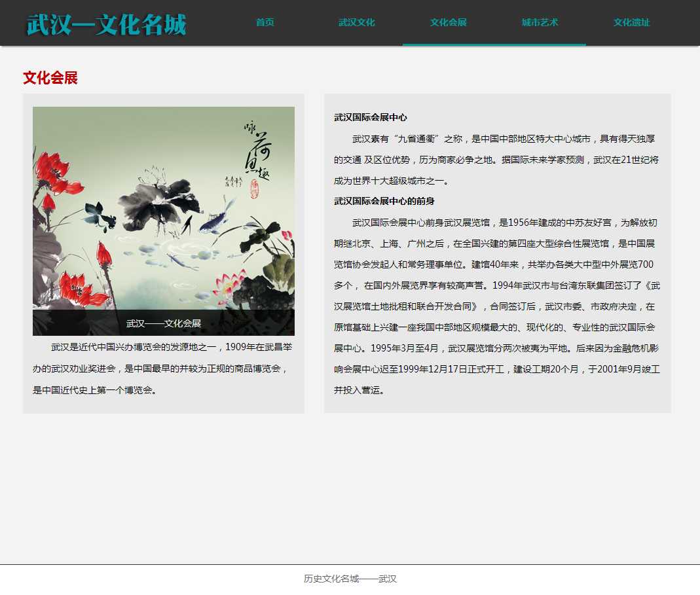The width and height of the screenshot is (700, 595).
Task: Click the paragraph starting 武汉国际会展中心前身武汉展览馆
Action: [x=496, y=306]
